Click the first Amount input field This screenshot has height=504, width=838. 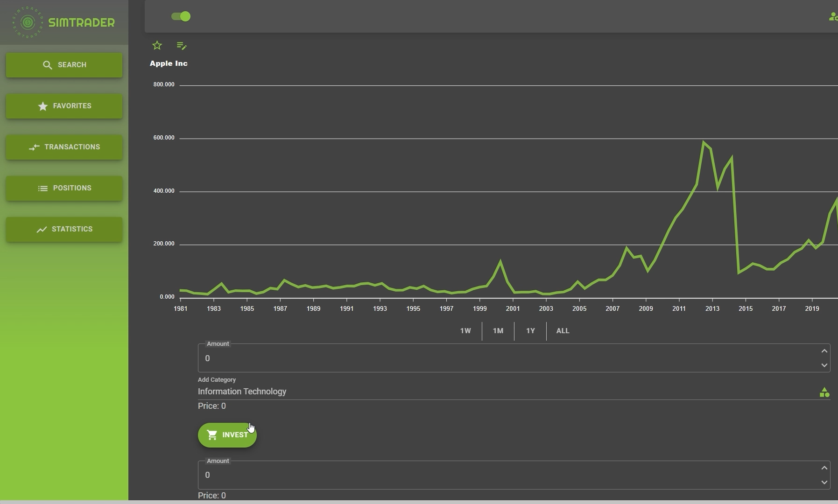click(504, 358)
